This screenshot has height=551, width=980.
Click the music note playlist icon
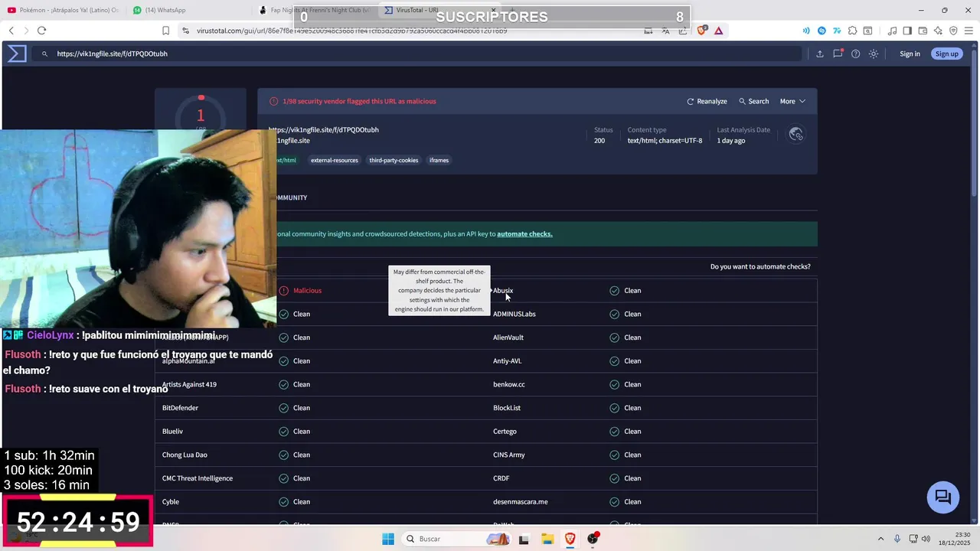[x=892, y=31]
